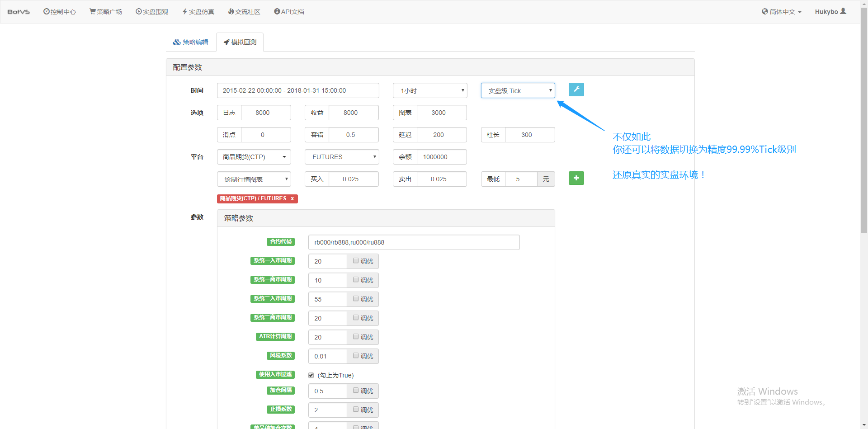The width and height of the screenshot is (868, 429).
Task: Open 控制中心 from the top navigation
Action: tap(59, 11)
